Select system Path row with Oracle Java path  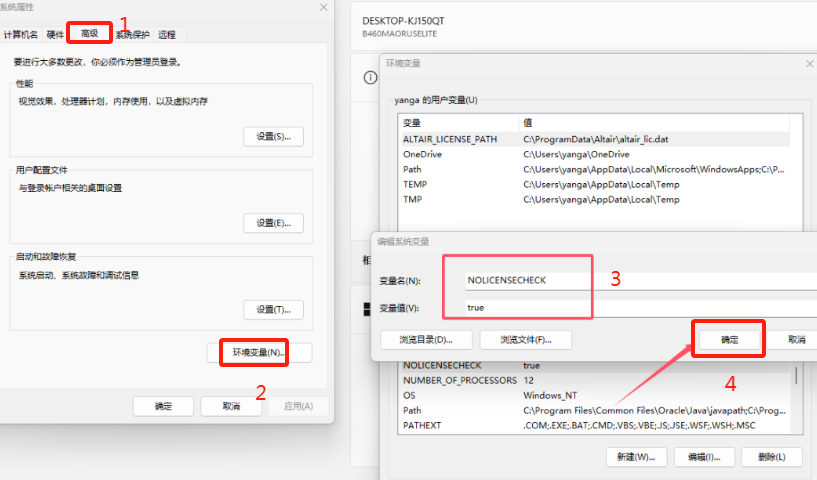(595, 411)
